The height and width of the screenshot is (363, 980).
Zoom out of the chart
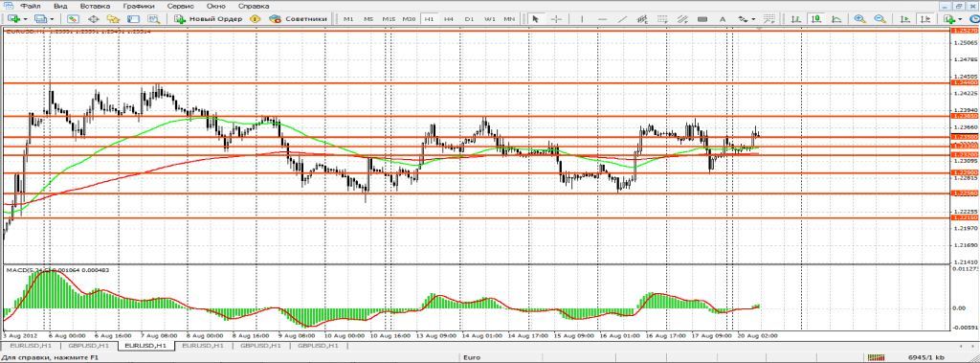click(880, 19)
